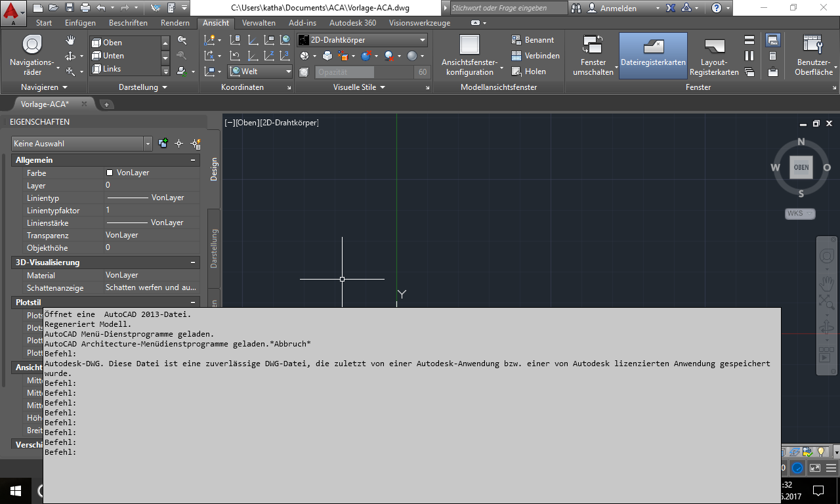Click the Fenster umschalten icon
840x504 pixels.
[x=593, y=45]
